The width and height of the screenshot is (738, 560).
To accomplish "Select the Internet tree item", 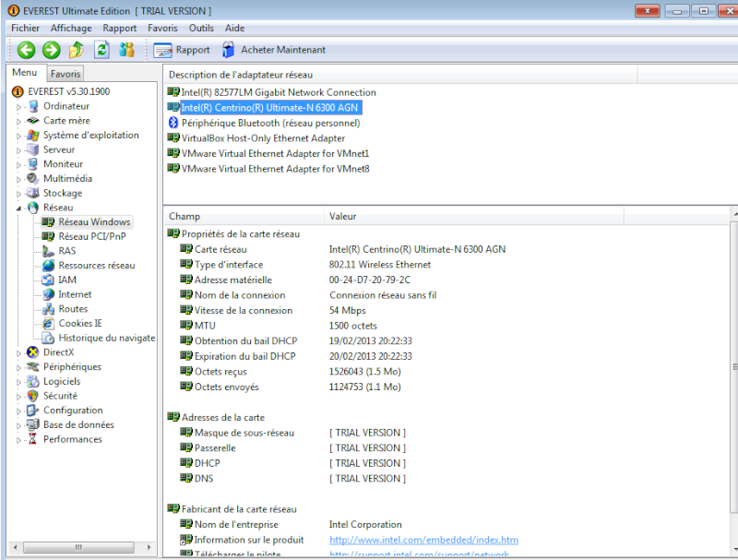I will point(75,294).
